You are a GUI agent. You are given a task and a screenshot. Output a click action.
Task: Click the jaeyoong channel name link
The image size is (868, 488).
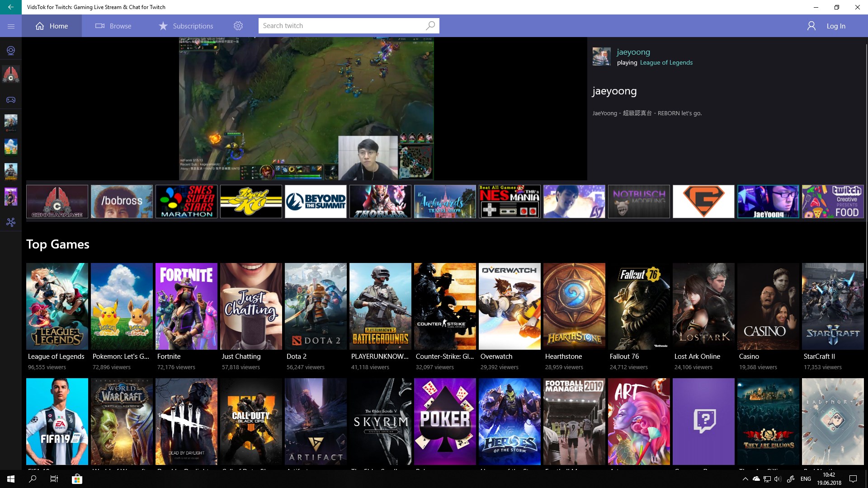point(633,52)
